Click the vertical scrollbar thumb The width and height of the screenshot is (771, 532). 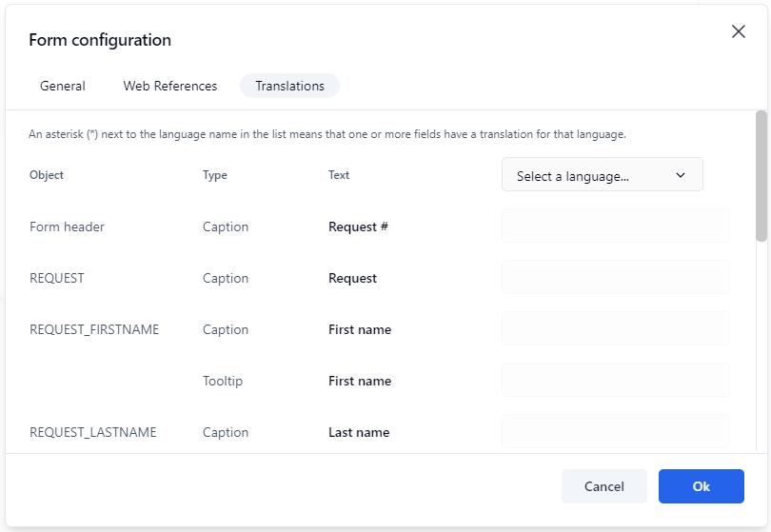coord(761,176)
